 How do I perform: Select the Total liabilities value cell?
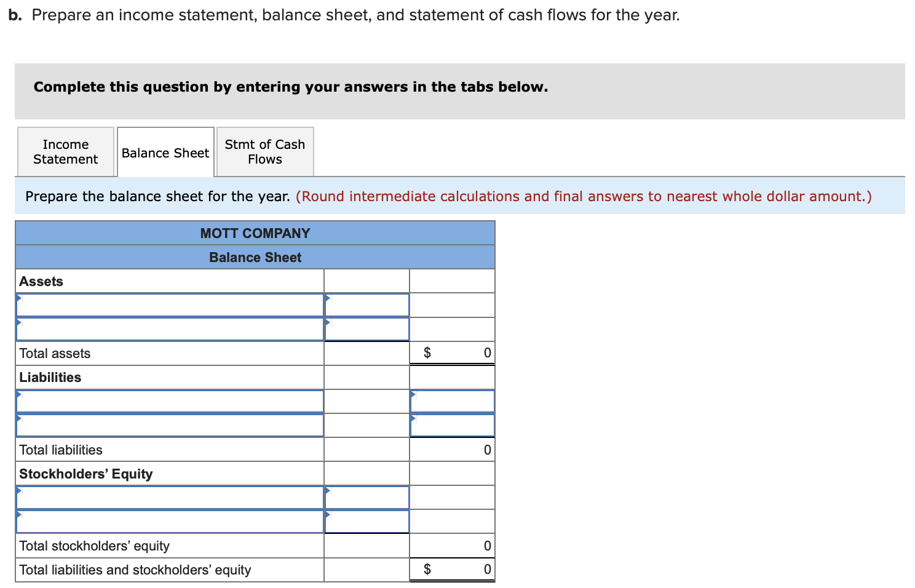[x=452, y=449]
